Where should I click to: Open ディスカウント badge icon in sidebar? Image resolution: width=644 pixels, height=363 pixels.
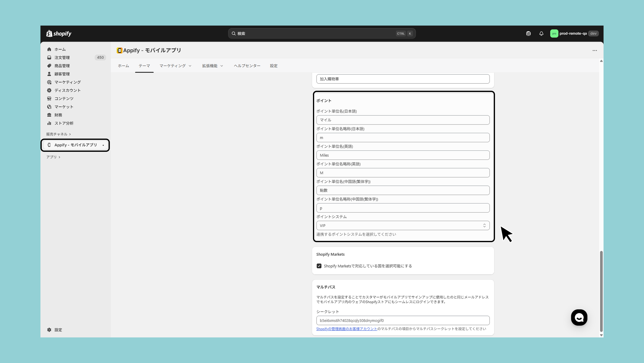pos(49,90)
